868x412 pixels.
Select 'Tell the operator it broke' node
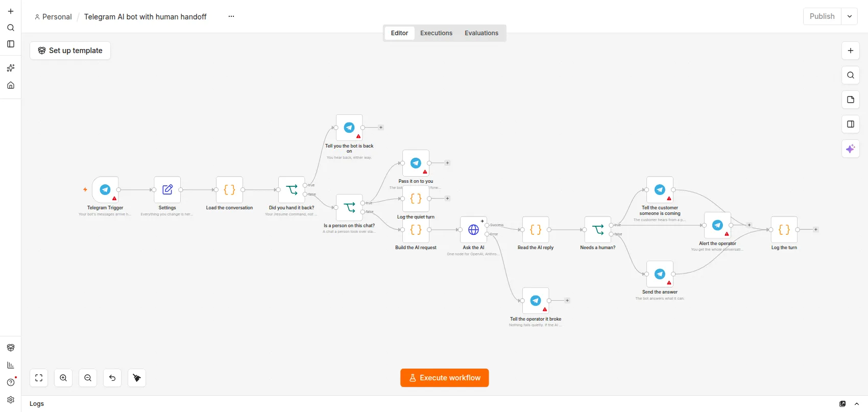click(x=536, y=301)
